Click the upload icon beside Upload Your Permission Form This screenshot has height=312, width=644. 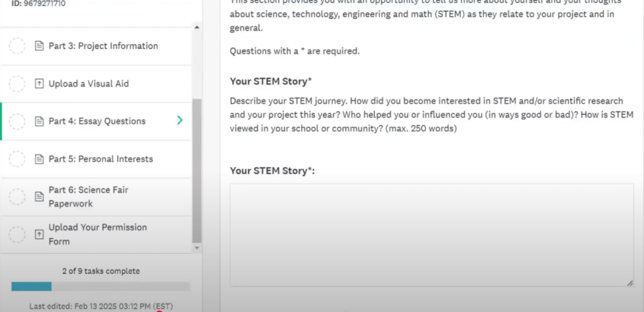pyautogui.click(x=39, y=234)
